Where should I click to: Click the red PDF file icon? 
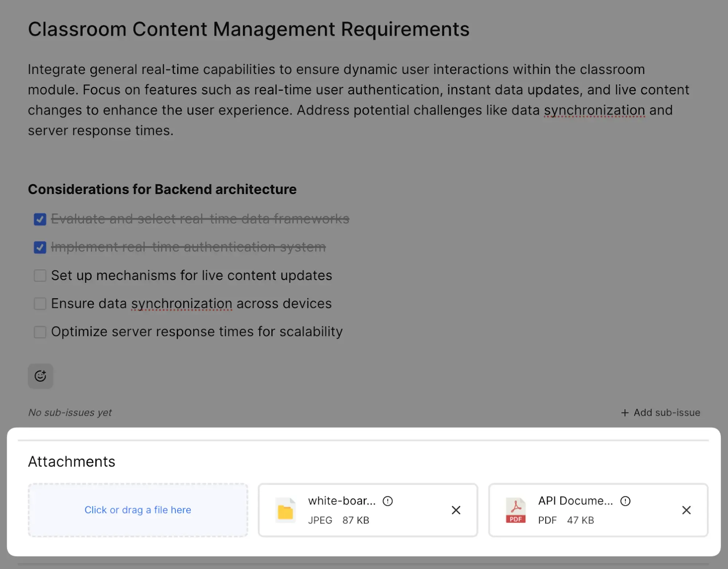[x=515, y=510]
